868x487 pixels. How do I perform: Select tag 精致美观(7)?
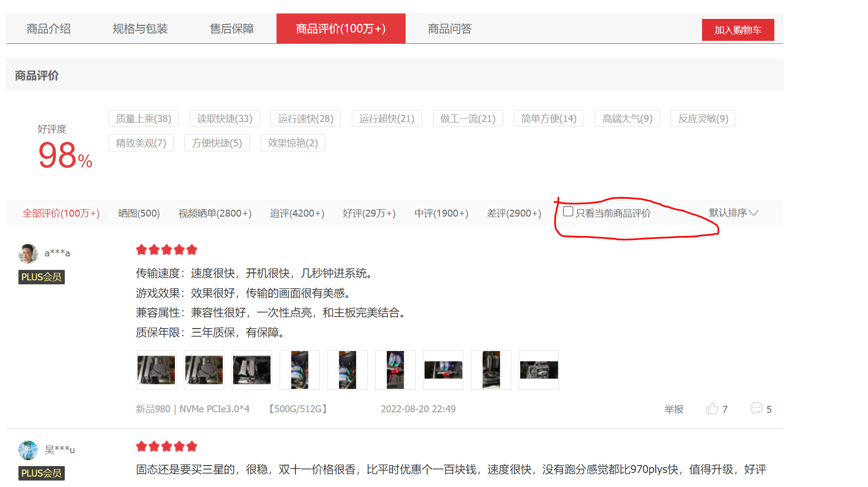tap(141, 143)
